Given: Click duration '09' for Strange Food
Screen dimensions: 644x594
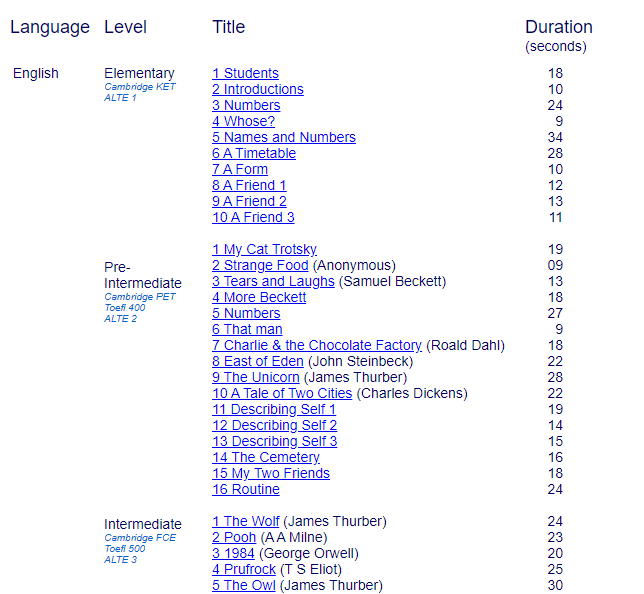Looking at the screenshot, I should tap(555, 265).
